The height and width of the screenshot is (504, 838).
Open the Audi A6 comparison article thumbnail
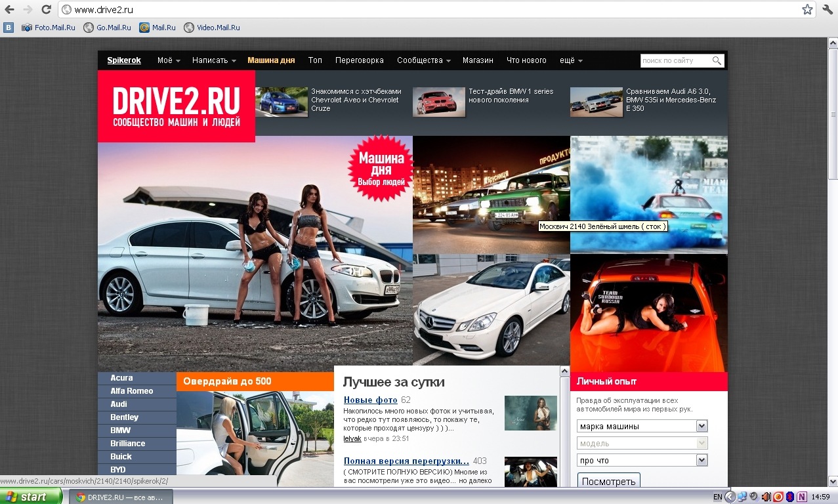click(x=597, y=102)
